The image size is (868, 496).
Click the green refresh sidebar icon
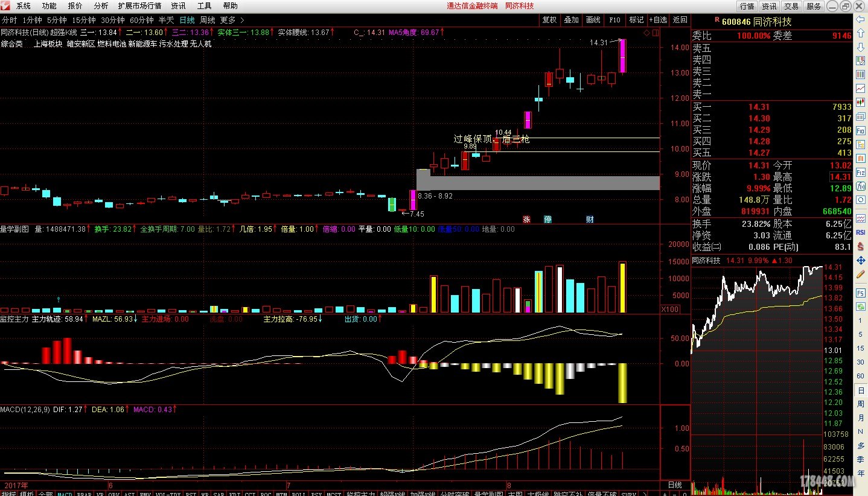(x=861, y=307)
